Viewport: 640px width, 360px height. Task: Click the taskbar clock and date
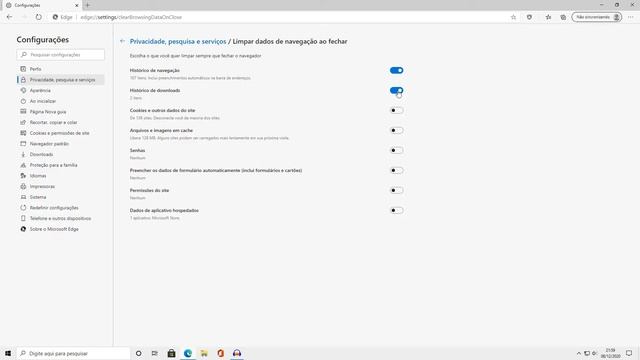(x=611, y=353)
